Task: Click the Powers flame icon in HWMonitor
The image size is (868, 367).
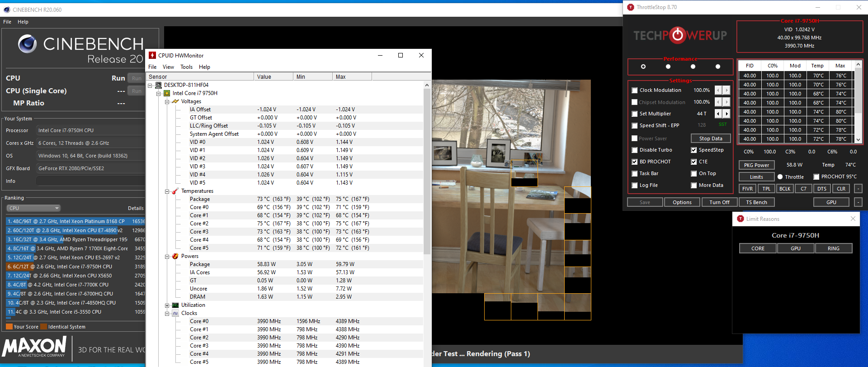Action: pos(175,256)
